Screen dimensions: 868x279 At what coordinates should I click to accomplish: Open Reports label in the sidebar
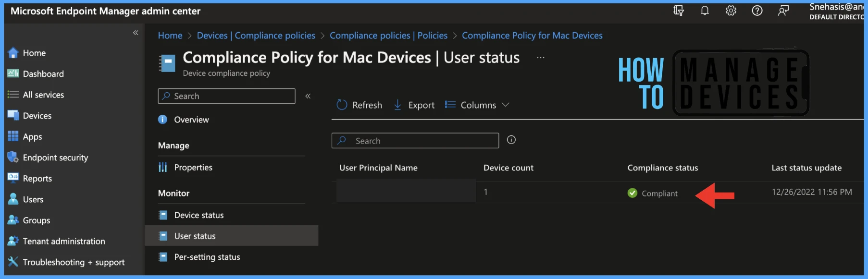pos(37,178)
